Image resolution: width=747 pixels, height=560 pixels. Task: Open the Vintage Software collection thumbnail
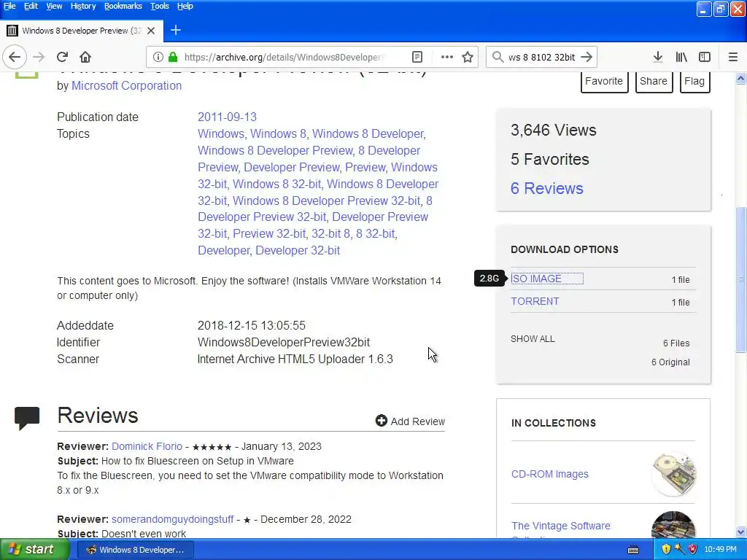[673, 525]
